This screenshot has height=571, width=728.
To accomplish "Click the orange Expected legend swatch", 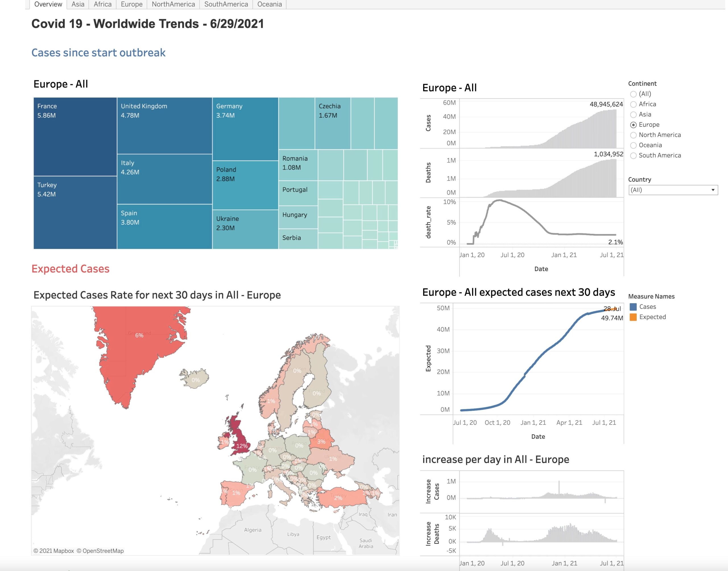I will 633,317.
